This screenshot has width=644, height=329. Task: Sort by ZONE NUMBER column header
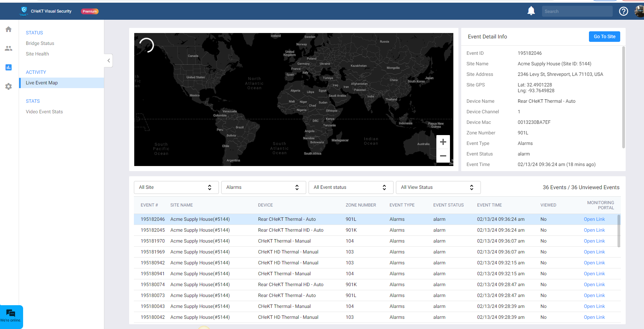pos(361,205)
